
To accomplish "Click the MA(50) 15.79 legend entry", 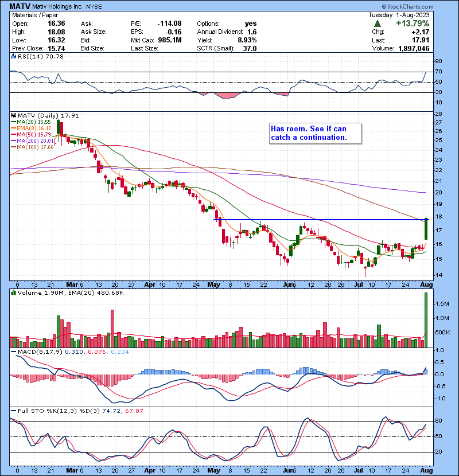I will point(32,134).
